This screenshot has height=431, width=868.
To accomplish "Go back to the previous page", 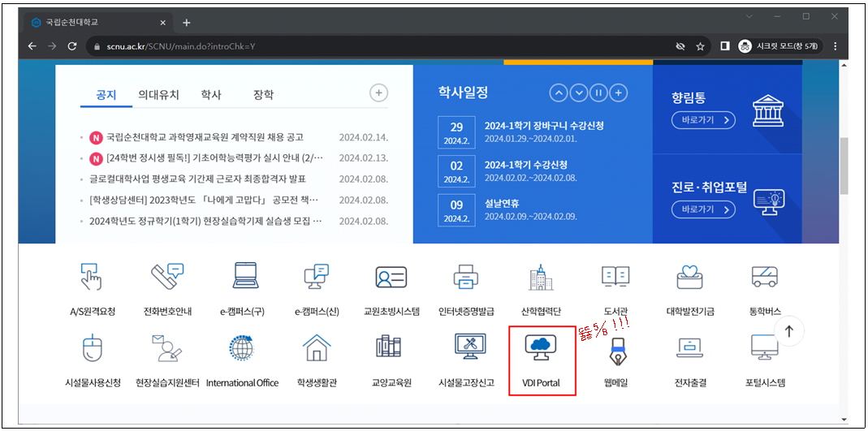I will tap(32, 46).
